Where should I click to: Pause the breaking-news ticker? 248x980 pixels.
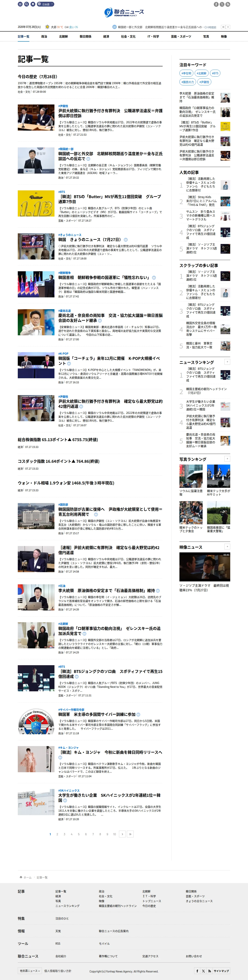click(x=223, y=27)
